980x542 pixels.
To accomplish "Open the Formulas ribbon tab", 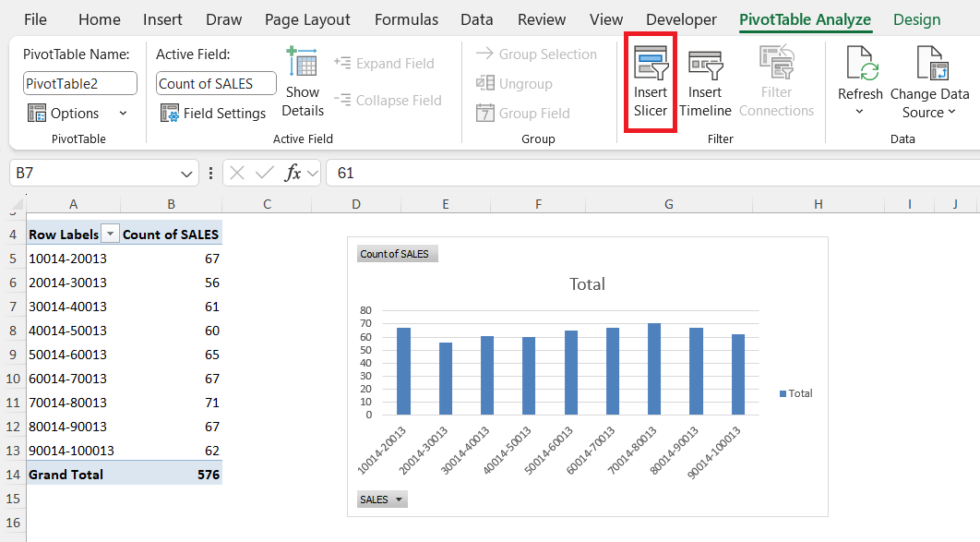I will click(x=406, y=19).
